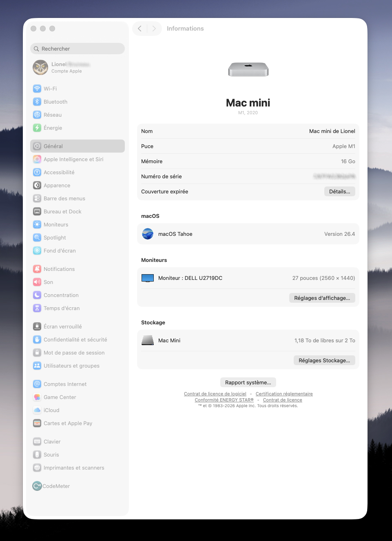392x541 pixels.
Task: Open Confidentialité et sécurité settings
Action: click(75, 339)
